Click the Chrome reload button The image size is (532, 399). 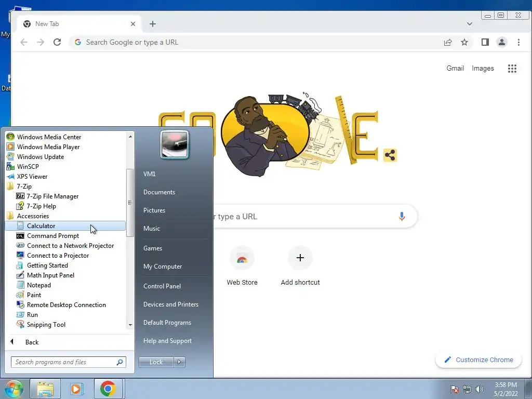(x=57, y=42)
